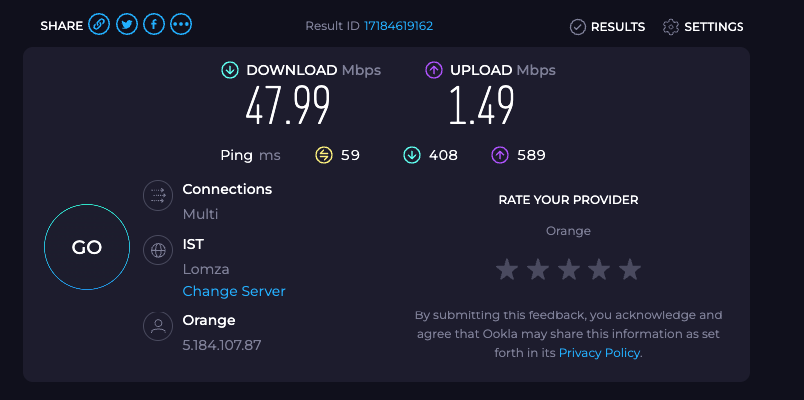Open Settings via gear icon
This screenshot has width=804, height=400.
coord(671,27)
